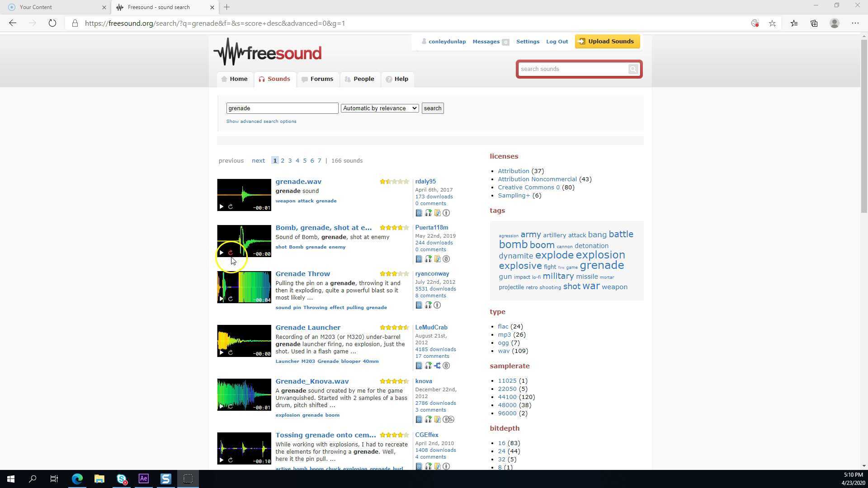Open Edge settings and more menu
Image resolution: width=868 pixels, height=488 pixels.
point(855,23)
